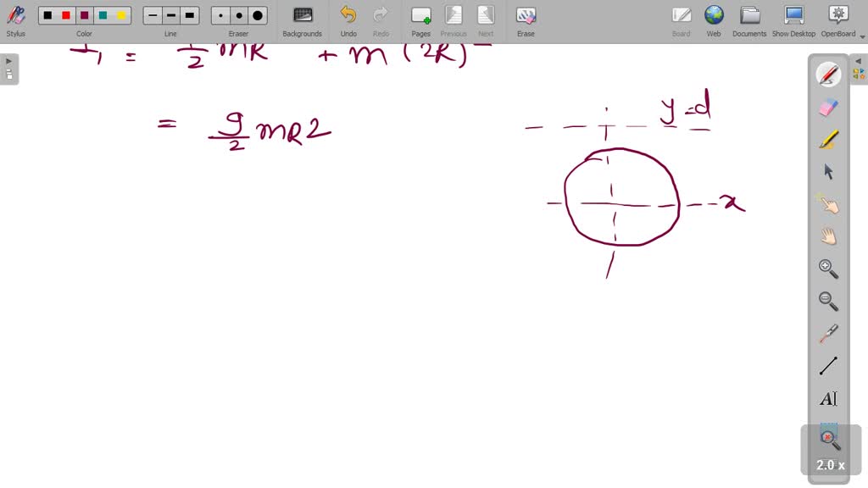Go to the Previous page
Viewport: 868px width, 488px height.
453,20
